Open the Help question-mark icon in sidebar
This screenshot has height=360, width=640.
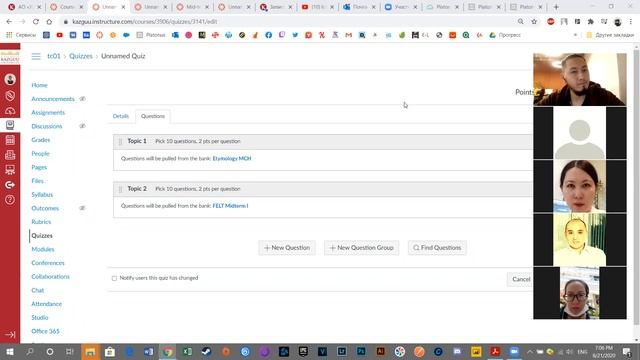10,200
